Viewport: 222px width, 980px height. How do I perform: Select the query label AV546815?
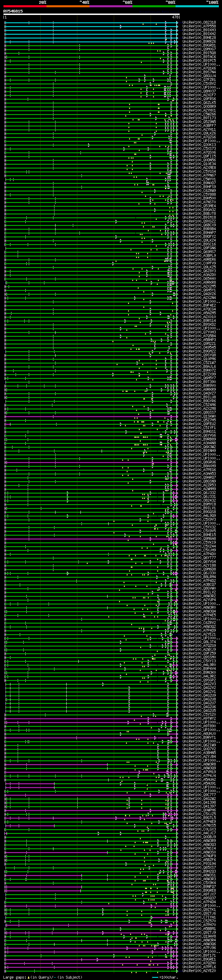pyautogui.click(x=13, y=11)
